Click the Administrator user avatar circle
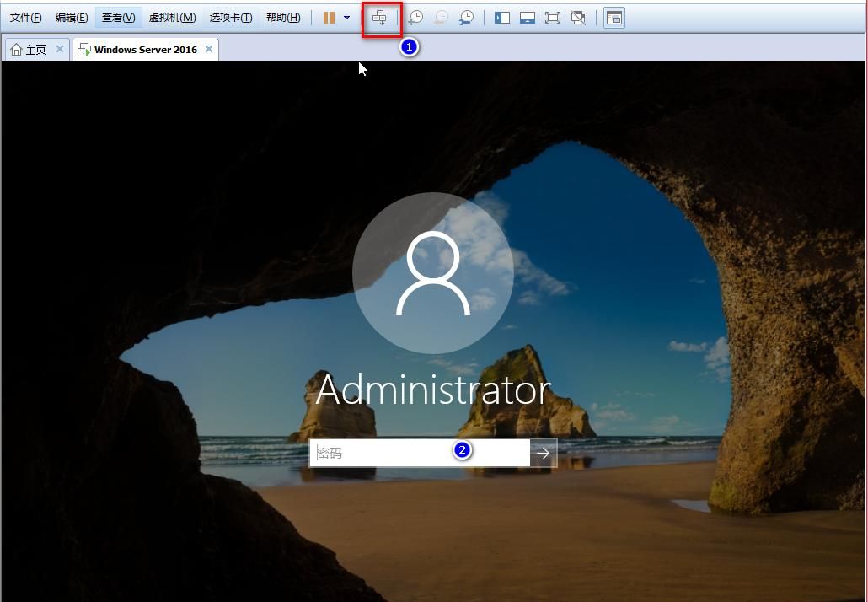This screenshot has height=602, width=868. tap(432, 271)
